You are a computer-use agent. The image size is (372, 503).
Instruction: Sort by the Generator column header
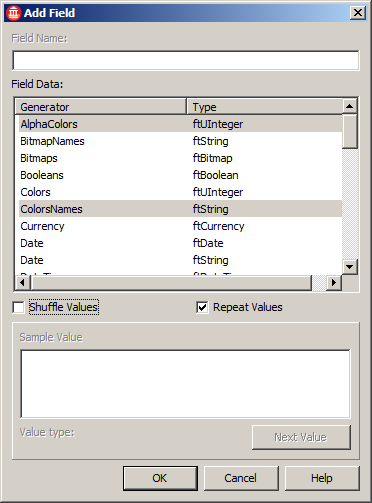pyautogui.click(x=100, y=107)
